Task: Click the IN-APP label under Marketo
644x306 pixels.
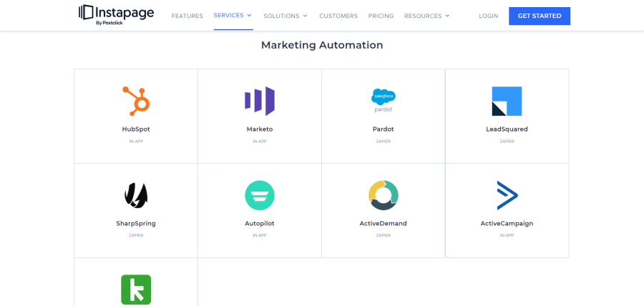Action: (x=260, y=142)
